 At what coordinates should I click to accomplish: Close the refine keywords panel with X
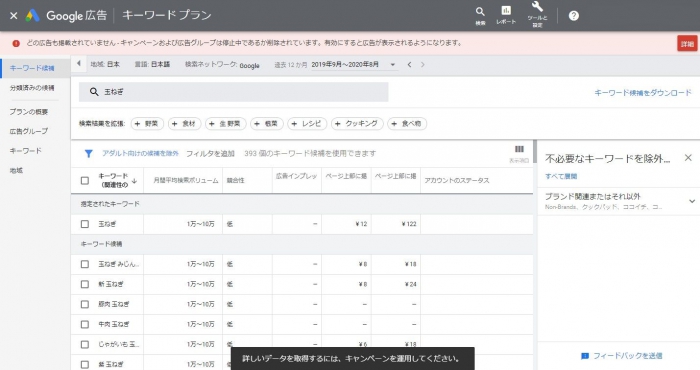(x=688, y=158)
